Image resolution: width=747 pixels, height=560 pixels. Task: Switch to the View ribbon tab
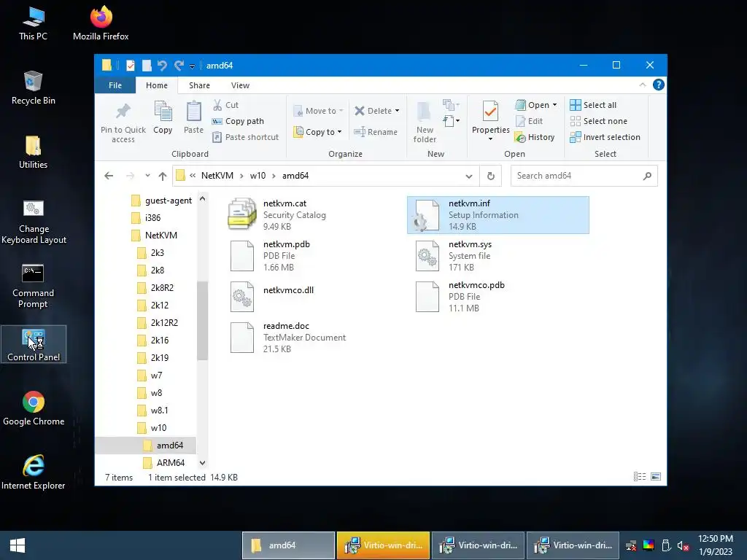pos(240,85)
